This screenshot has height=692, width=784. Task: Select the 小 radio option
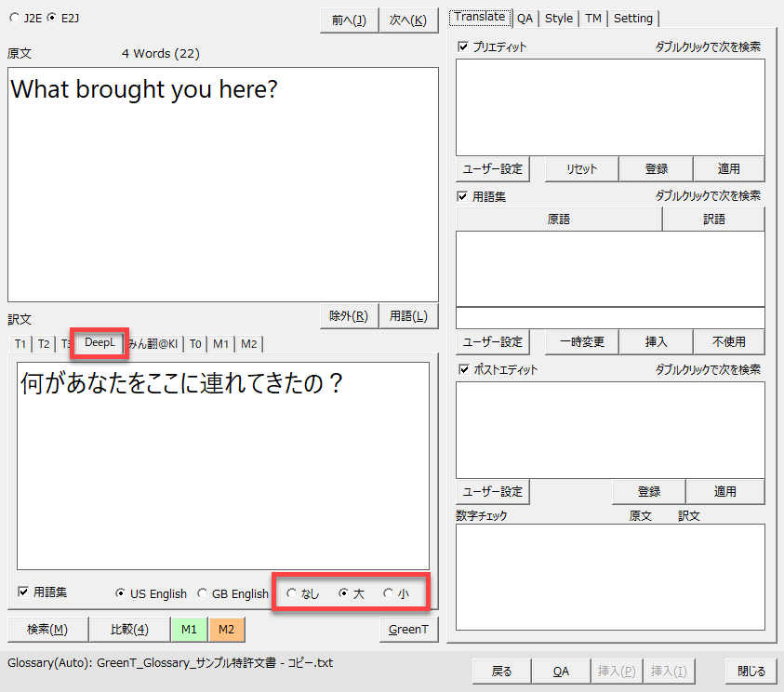click(x=389, y=593)
